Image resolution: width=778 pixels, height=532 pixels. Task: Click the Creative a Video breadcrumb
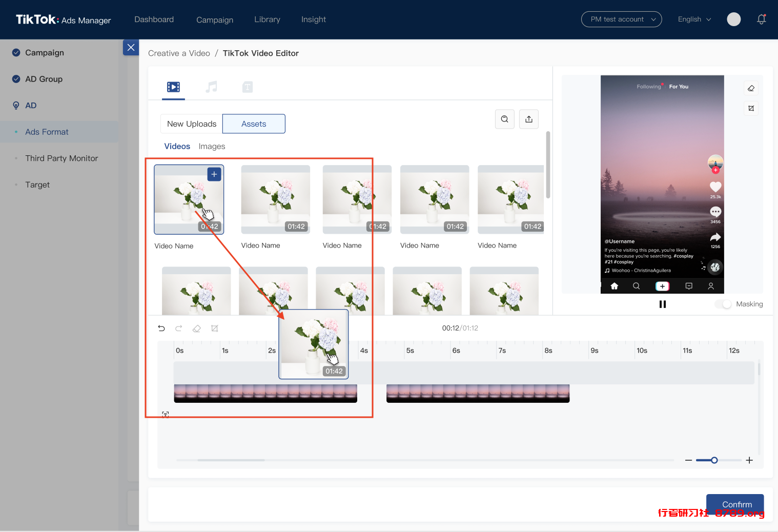pos(179,53)
